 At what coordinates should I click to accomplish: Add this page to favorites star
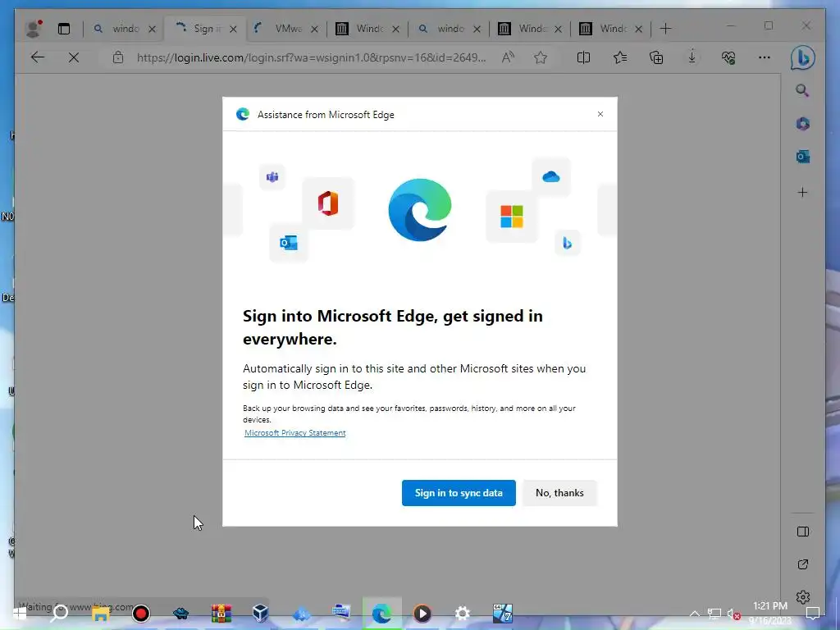click(x=541, y=57)
